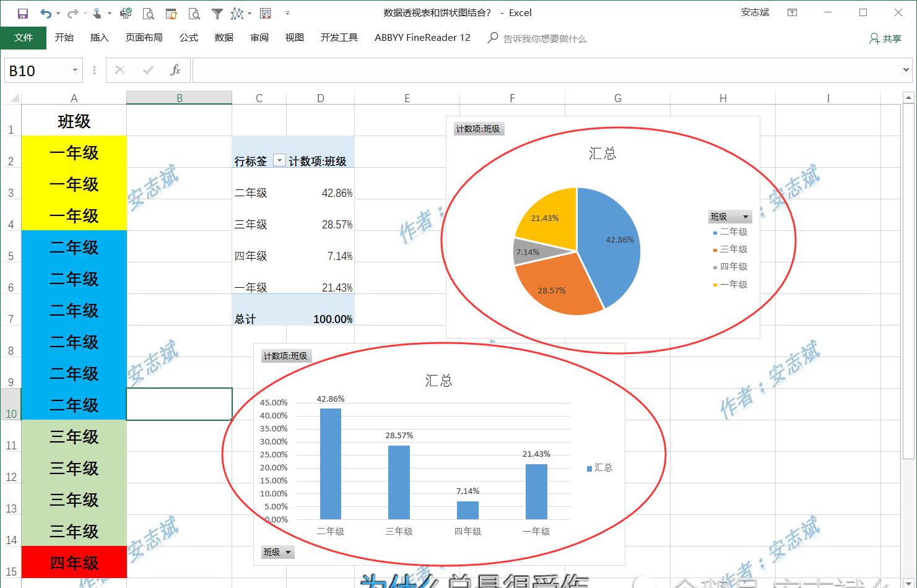Open the Name Box dropdown

(74, 70)
